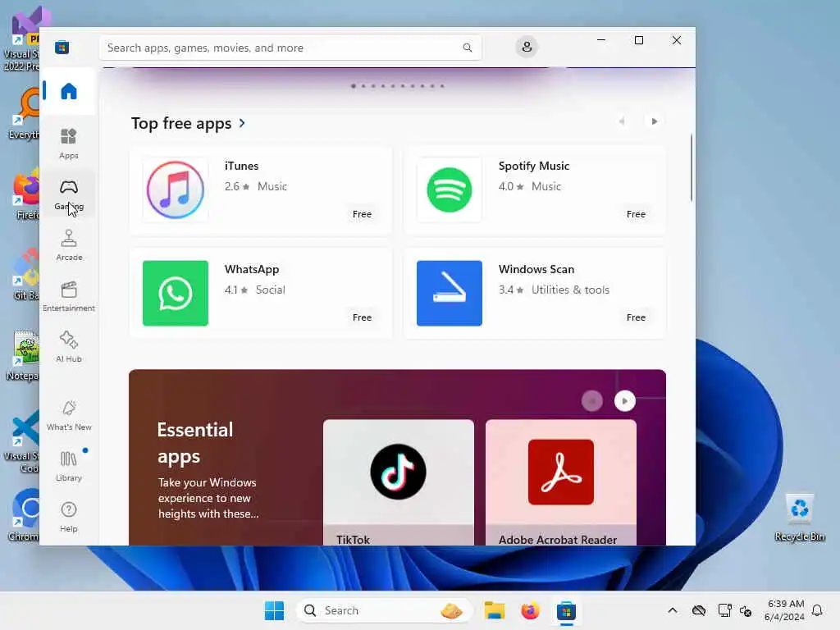Image resolution: width=840 pixels, height=630 pixels.
Task: Click the iTunes app title
Action: pos(241,166)
